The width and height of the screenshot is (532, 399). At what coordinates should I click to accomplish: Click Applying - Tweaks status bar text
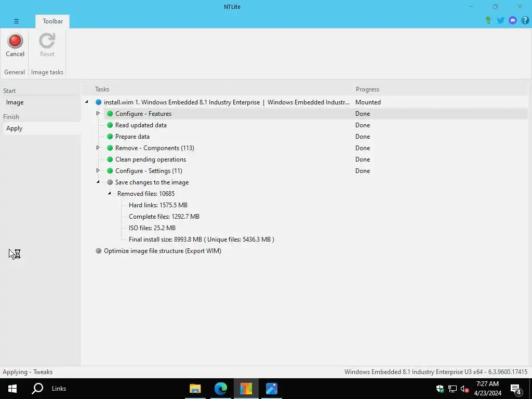pyautogui.click(x=28, y=372)
